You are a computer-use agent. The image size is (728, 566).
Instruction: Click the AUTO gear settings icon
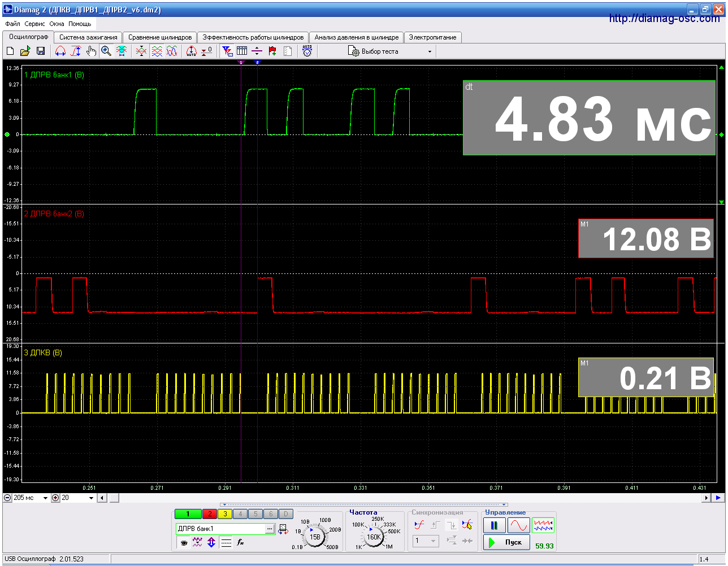[307, 51]
